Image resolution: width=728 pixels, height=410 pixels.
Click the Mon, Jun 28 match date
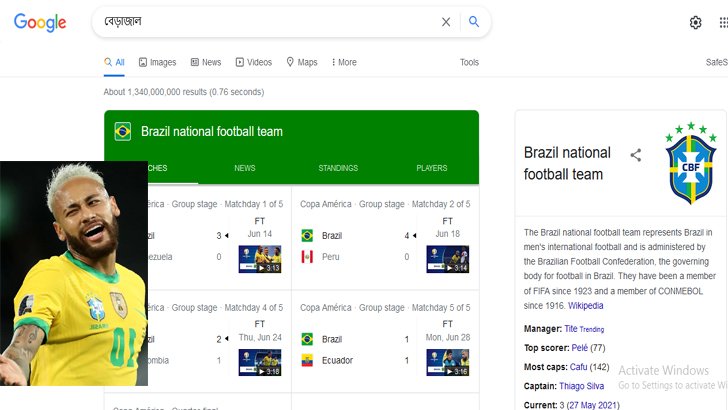point(448,337)
